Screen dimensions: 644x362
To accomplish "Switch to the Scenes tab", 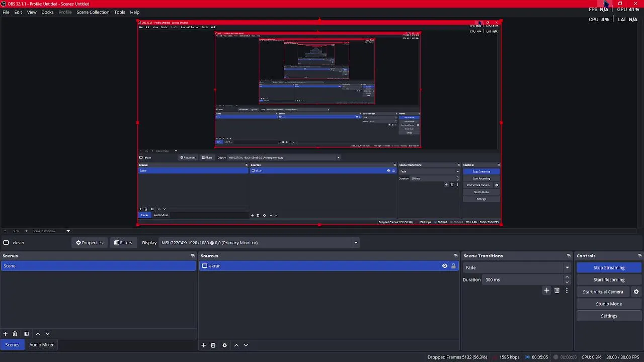I will 12,345.
